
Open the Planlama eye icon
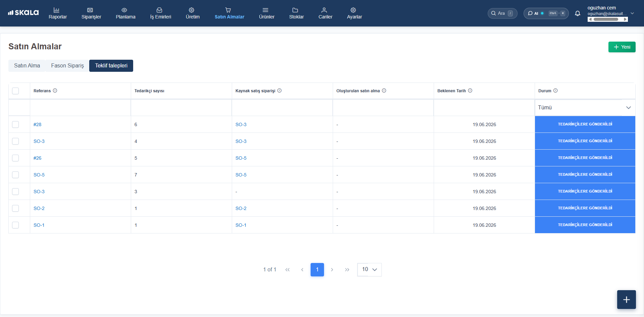pos(124,10)
